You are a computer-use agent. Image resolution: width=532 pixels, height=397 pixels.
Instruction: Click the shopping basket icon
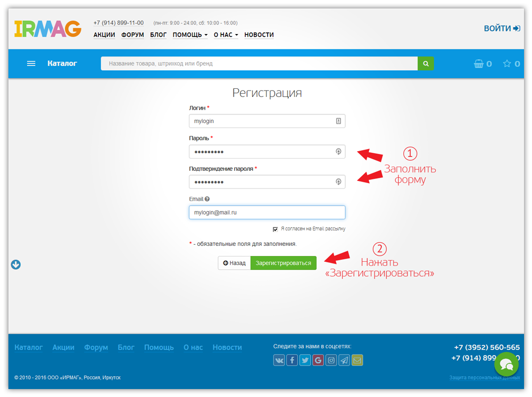(479, 64)
